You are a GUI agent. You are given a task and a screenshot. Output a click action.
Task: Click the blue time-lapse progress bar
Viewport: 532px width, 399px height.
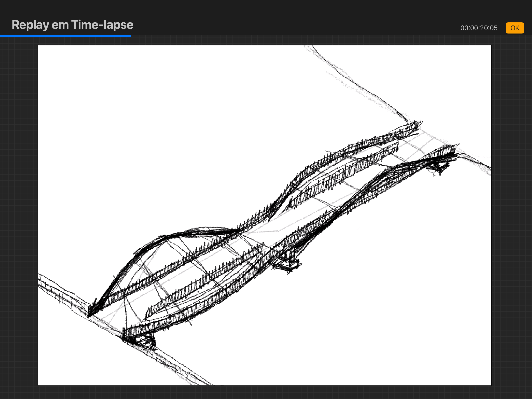[x=65, y=36]
